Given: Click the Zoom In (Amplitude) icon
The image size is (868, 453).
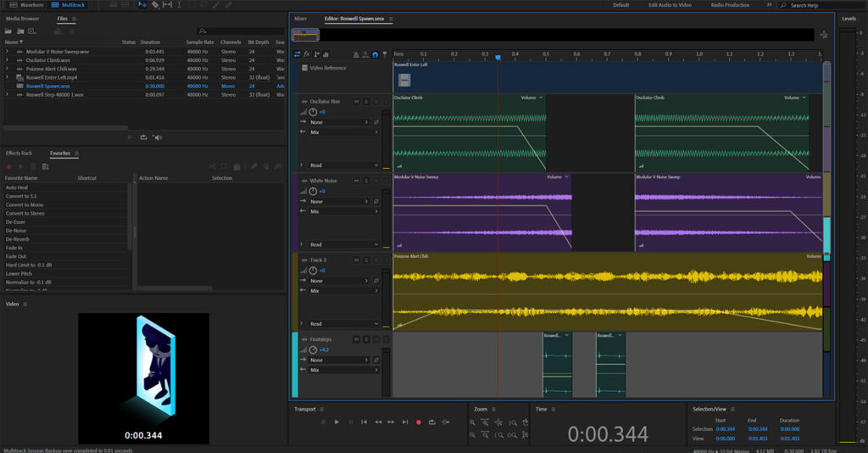Looking at the screenshot, I should click(472, 422).
